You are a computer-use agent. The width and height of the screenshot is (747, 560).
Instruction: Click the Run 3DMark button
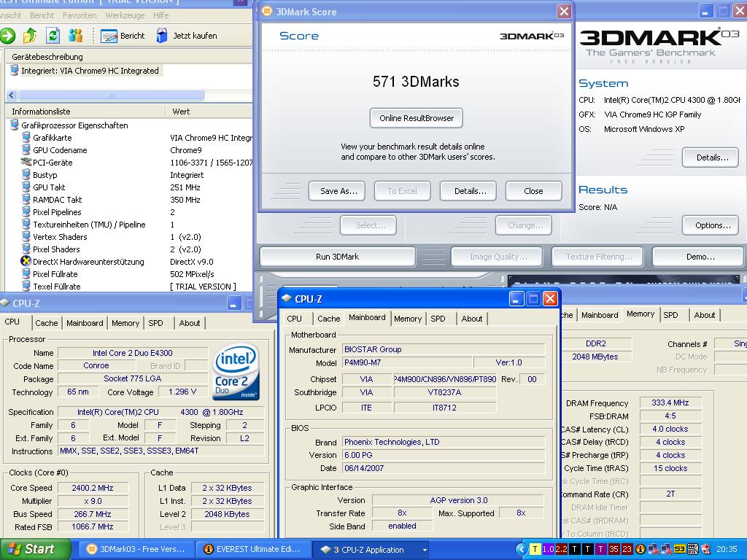coord(337,257)
